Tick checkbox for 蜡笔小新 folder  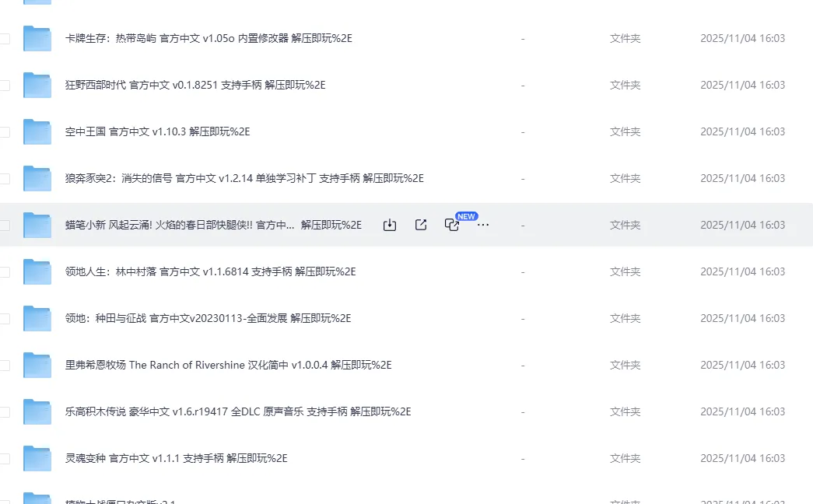click(x=5, y=225)
